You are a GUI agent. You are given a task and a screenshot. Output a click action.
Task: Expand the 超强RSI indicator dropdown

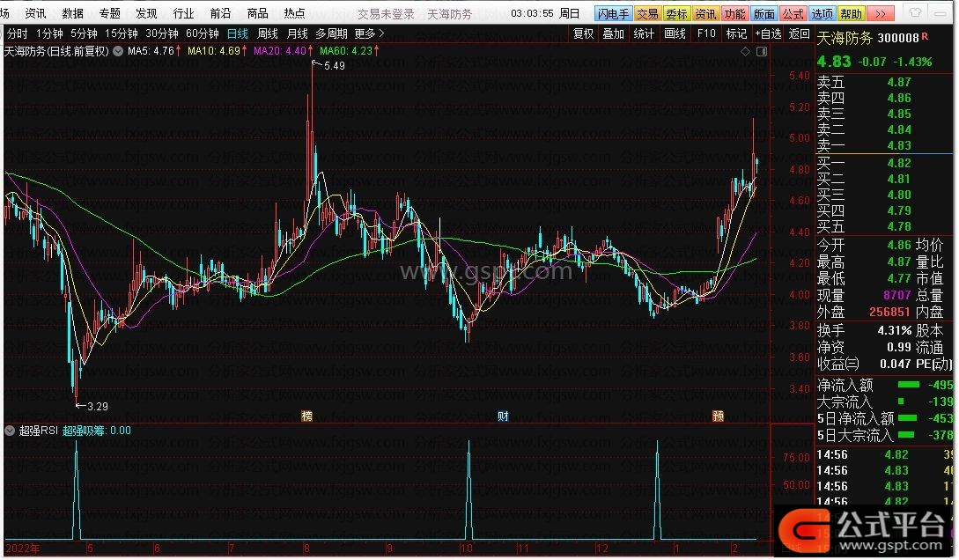tap(9, 431)
